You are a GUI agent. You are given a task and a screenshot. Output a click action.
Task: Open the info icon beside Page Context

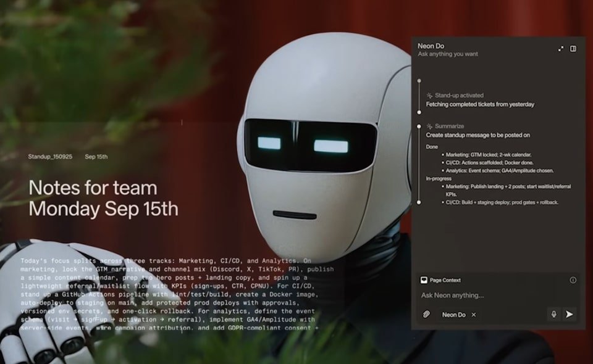click(573, 280)
